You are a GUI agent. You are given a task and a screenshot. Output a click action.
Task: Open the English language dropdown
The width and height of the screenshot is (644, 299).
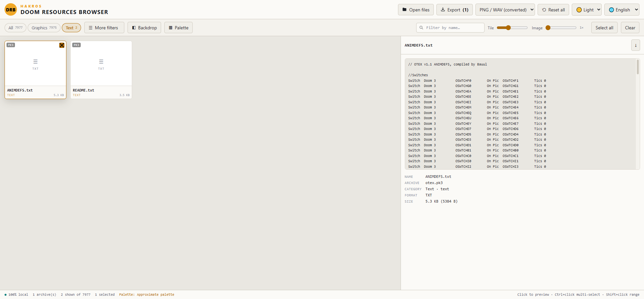pyautogui.click(x=622, y=10)
